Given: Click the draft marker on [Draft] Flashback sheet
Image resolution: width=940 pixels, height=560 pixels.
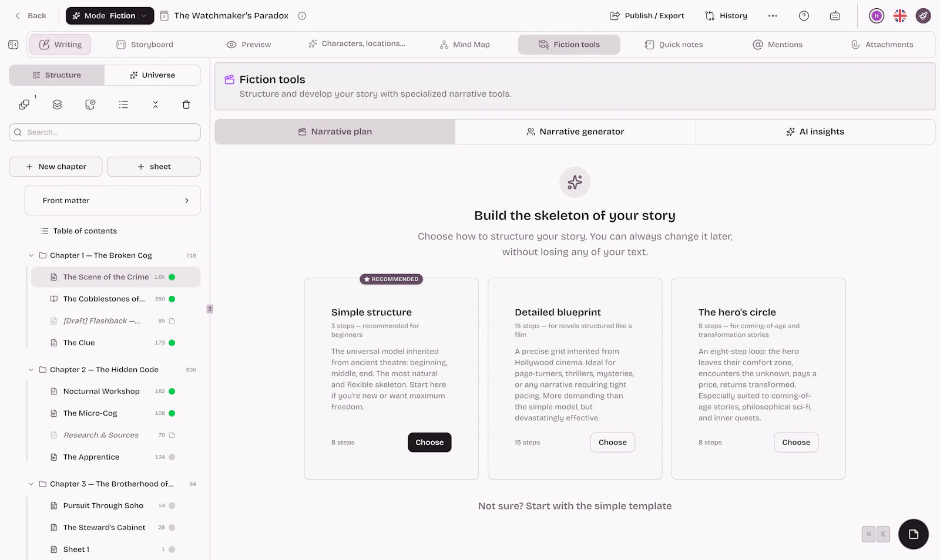Looking at the screenshot, I should coord(172,321).
